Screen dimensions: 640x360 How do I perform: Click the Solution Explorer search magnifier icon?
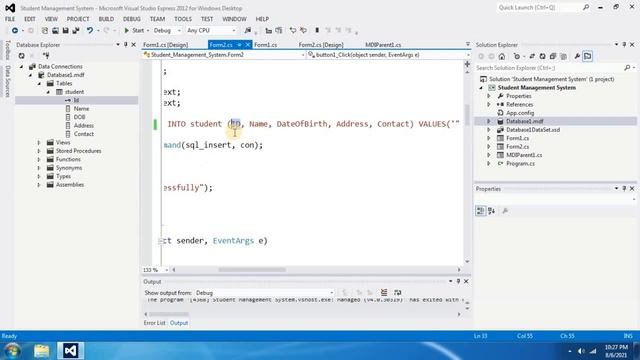(x=627, y=68)
